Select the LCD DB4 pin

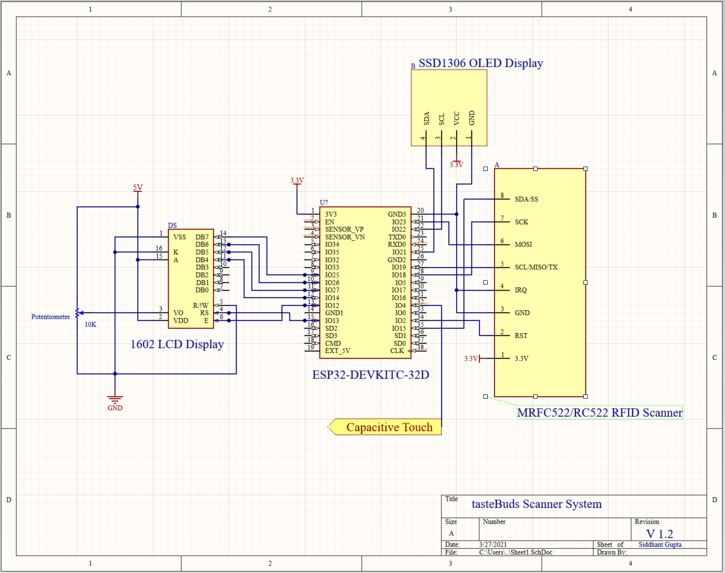tap(202, 259)
